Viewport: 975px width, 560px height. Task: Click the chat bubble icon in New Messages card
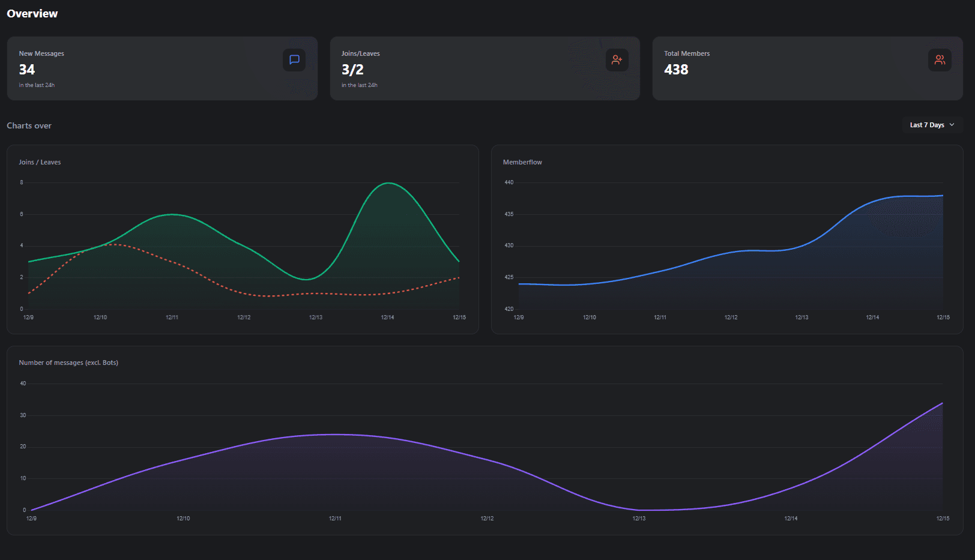coord(294,60)
